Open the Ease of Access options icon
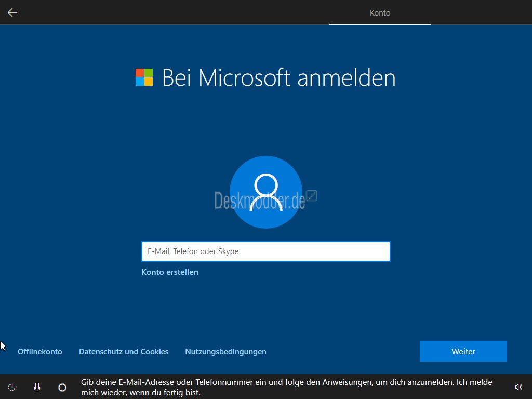Viewport: 532px width, 399px height. (x=12, y=387)
